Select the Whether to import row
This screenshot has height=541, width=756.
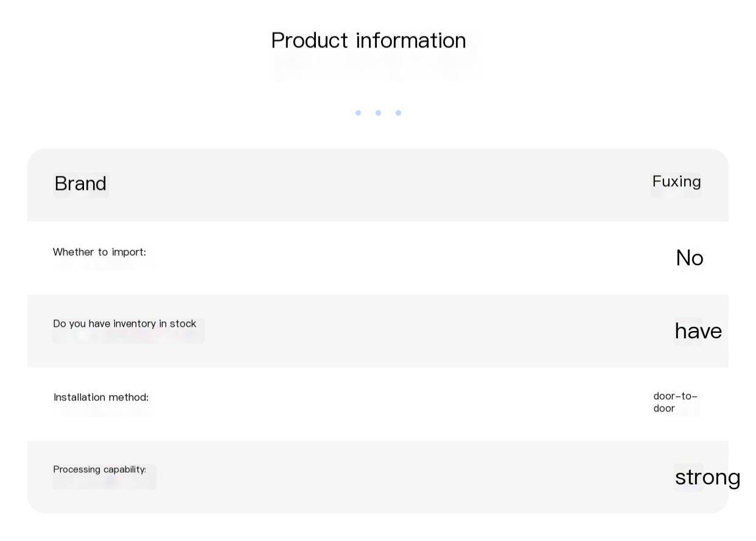coord(378,258)
